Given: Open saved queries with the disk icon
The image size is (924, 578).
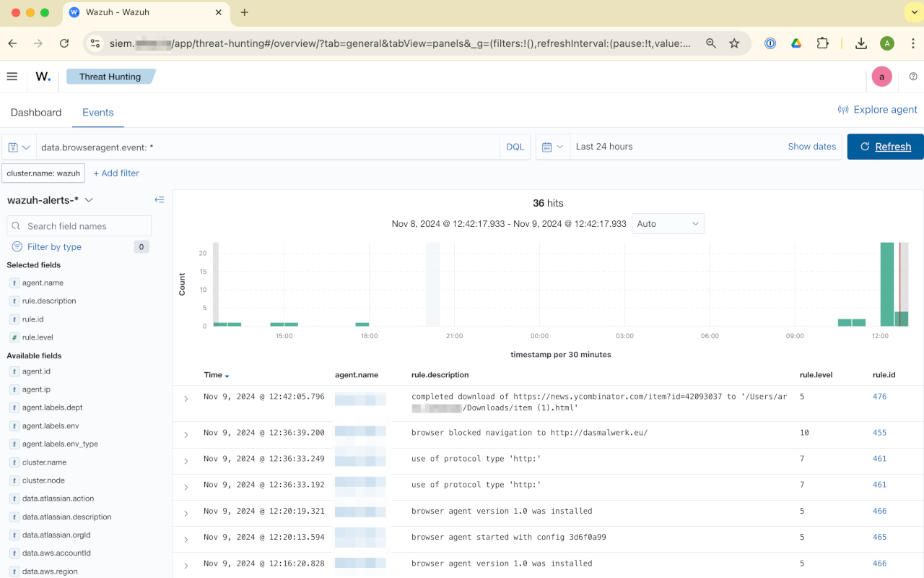Looking at the screenshot, I should [x=13, y=146].
